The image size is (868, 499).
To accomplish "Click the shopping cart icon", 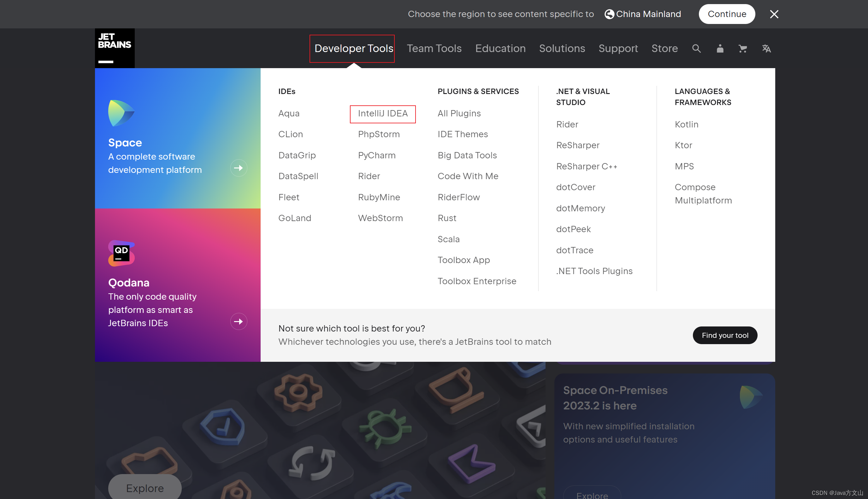I will 743,48.
